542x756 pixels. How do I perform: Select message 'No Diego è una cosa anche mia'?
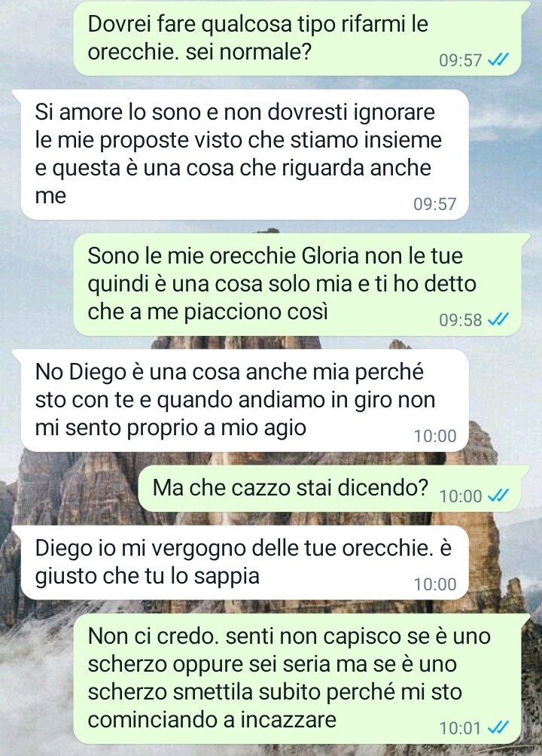point(245,400)
